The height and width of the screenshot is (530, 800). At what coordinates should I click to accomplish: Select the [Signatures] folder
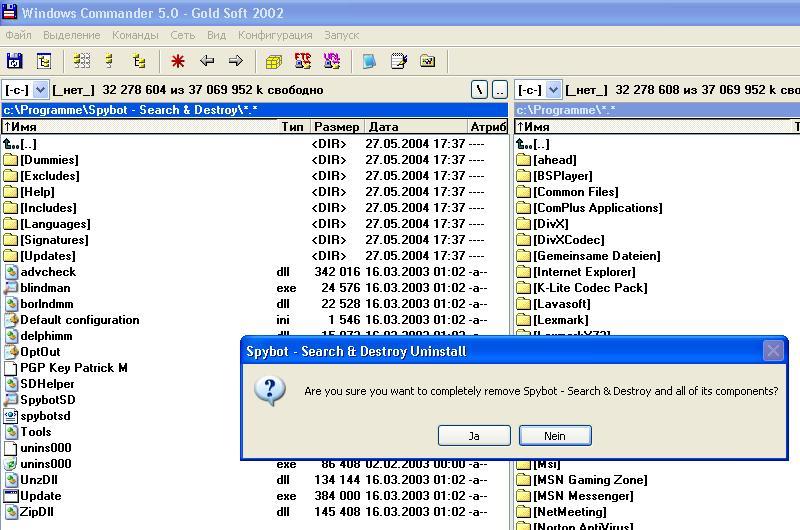click(x=255, y=240)
